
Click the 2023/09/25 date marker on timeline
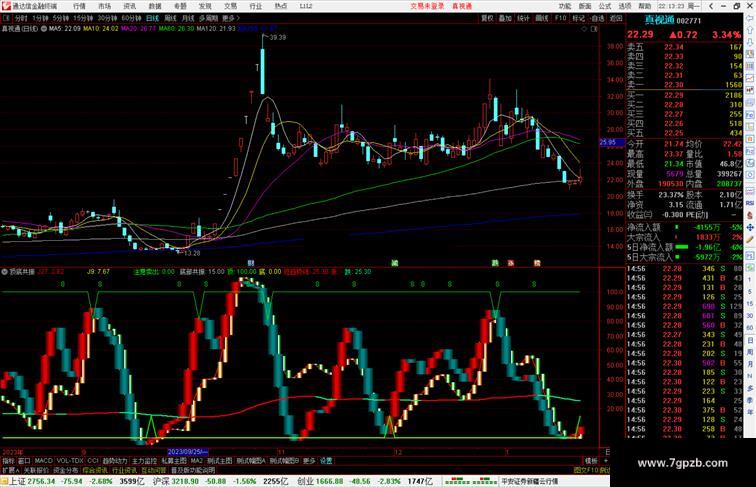point(188,452)
